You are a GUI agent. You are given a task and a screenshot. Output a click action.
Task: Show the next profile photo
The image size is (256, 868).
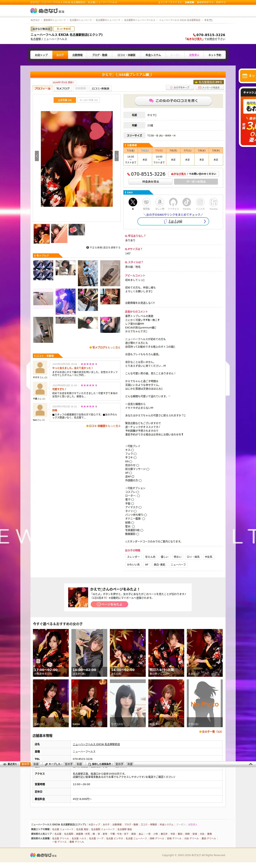tap(117, 156)
